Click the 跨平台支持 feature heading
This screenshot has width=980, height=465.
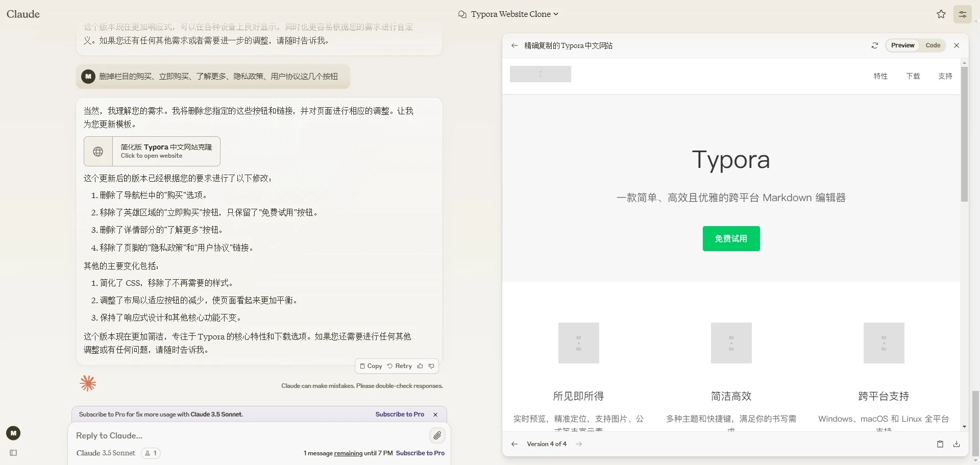[x=884, y=396]
